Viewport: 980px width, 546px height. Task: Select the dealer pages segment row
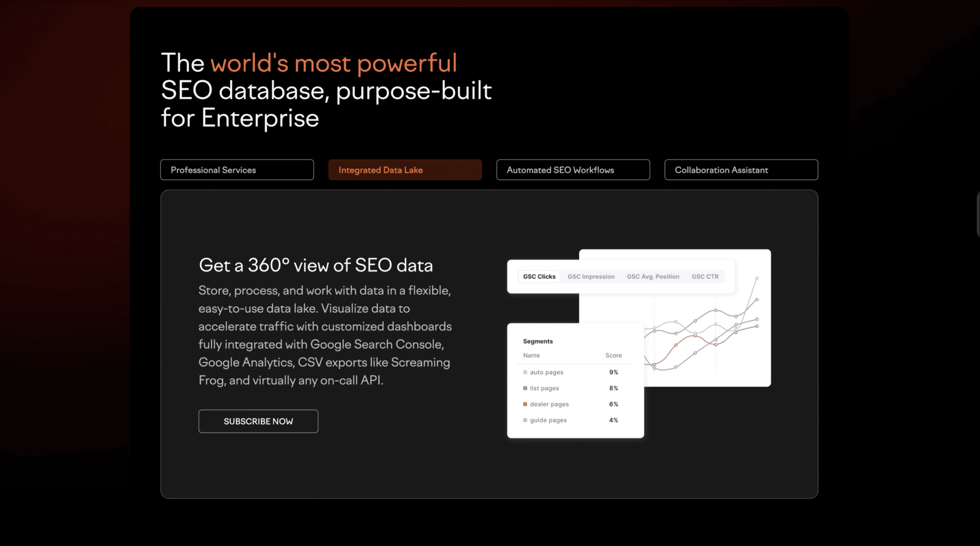tap(549, 404)
